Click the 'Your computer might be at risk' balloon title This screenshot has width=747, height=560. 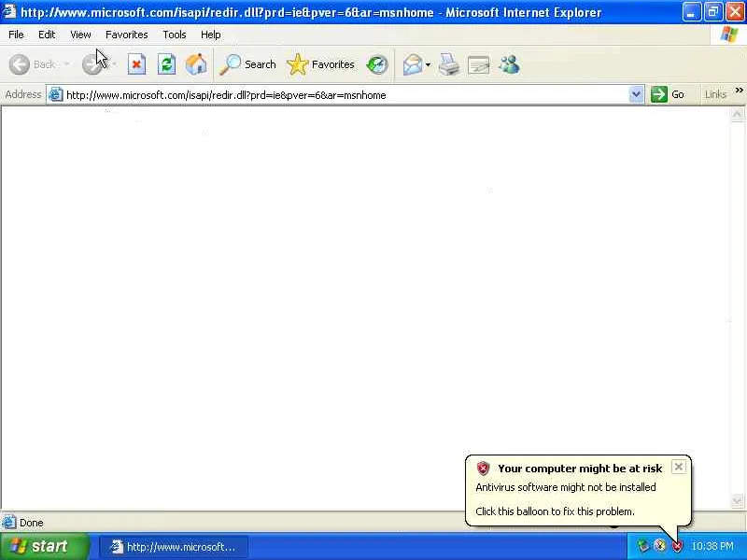[x=580, y=469]
